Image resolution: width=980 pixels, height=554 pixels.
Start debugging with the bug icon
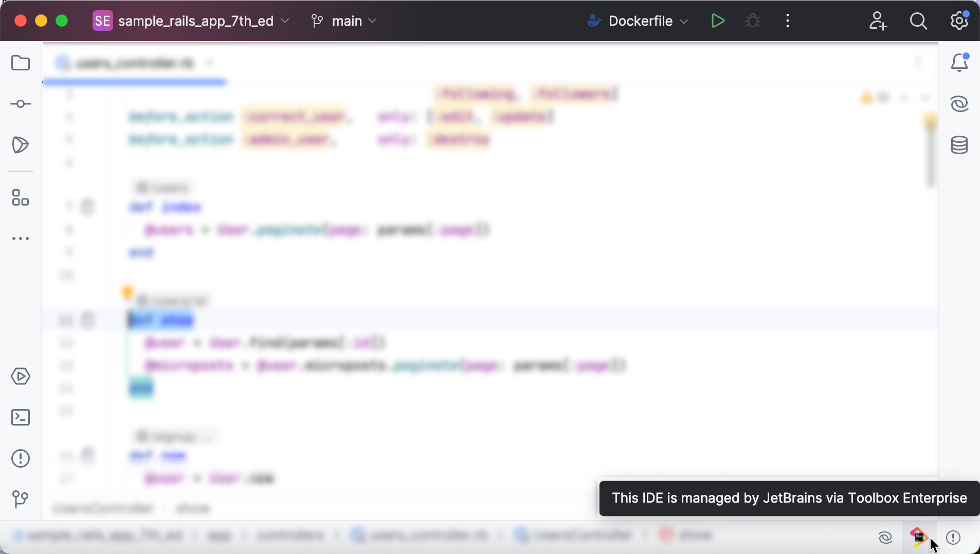[752, 21]
